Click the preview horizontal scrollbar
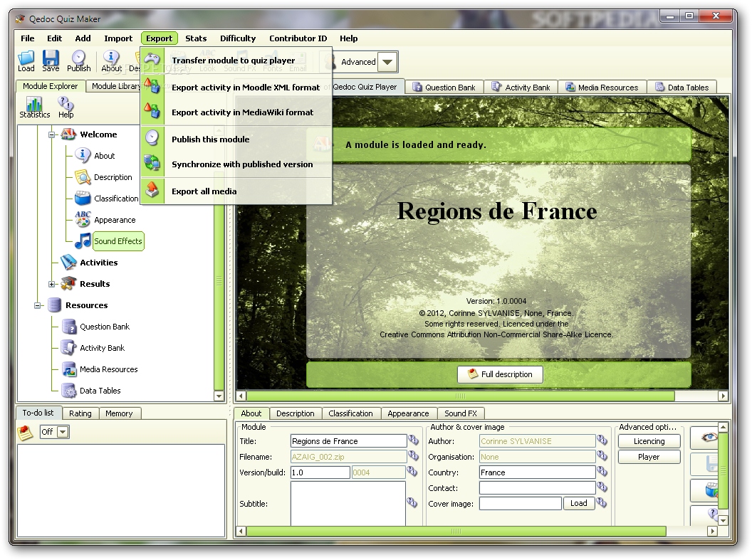Viewport: 752px width, 560px height. pos(461,396)
